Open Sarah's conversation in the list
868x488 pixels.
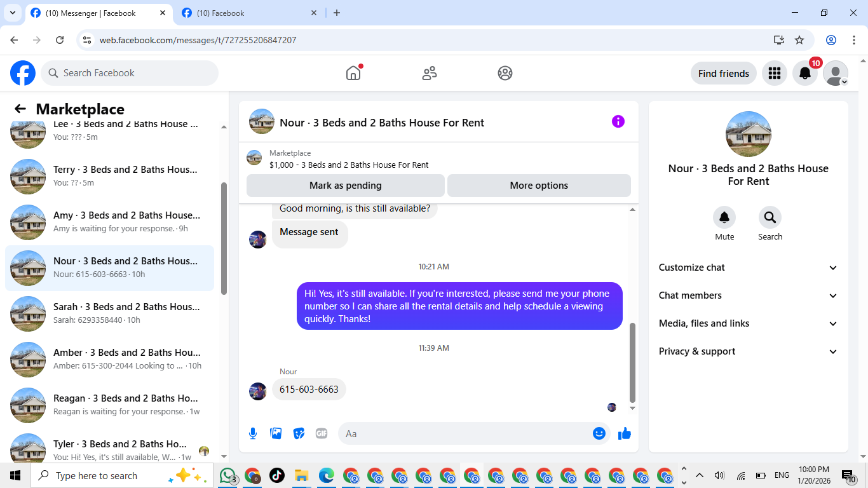(x=109, y=313)
